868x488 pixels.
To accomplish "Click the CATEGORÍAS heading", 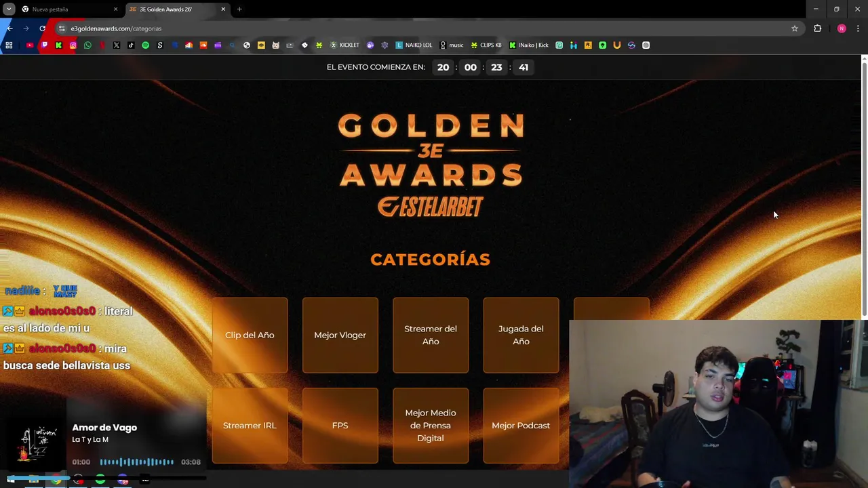I will 430,260.
